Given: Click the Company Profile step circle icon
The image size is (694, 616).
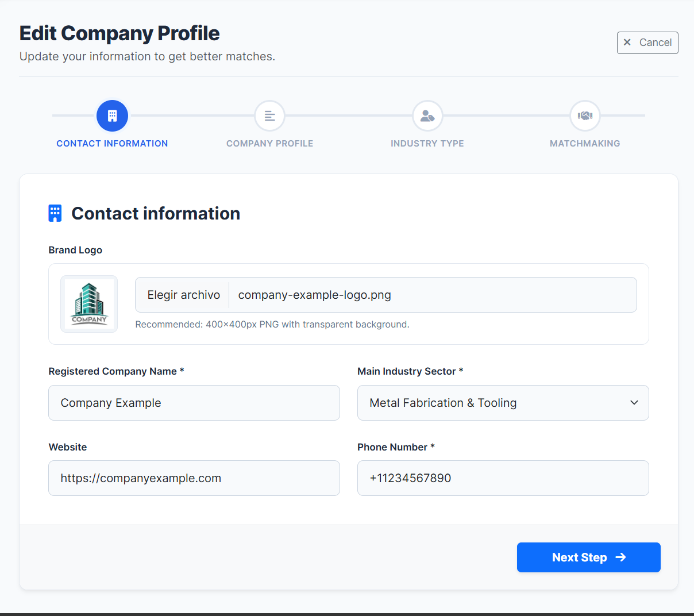Looking at the screenshot, I should [x=269, y=115].
